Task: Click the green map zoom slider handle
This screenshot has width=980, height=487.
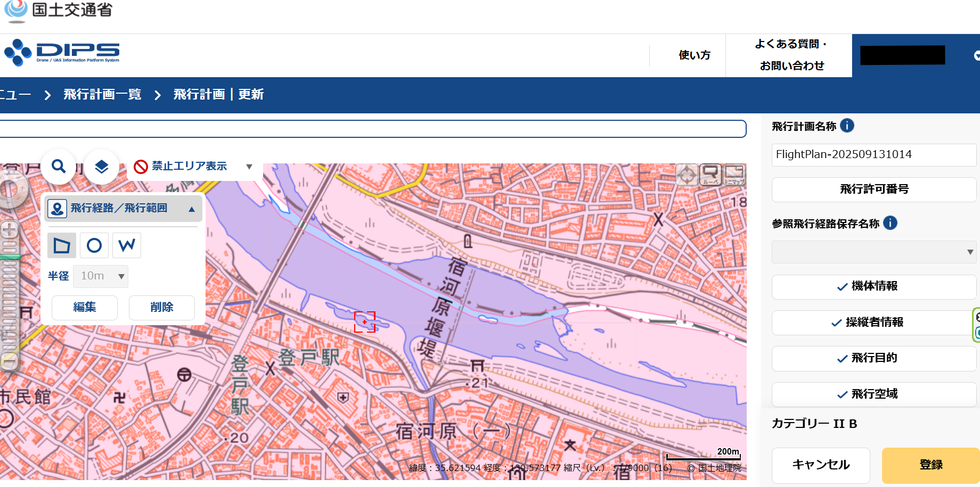Action: pyautogui.click(x=10, y=258)
